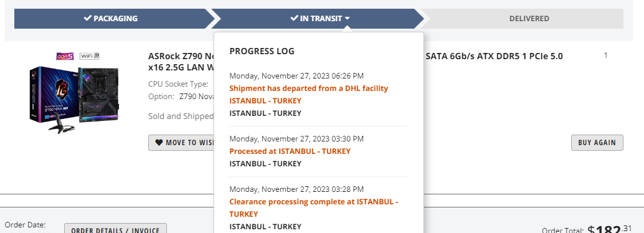The image size is (644, 233).
Task: Collapse the In Transit dropdown caret
Action: [347, 19]
